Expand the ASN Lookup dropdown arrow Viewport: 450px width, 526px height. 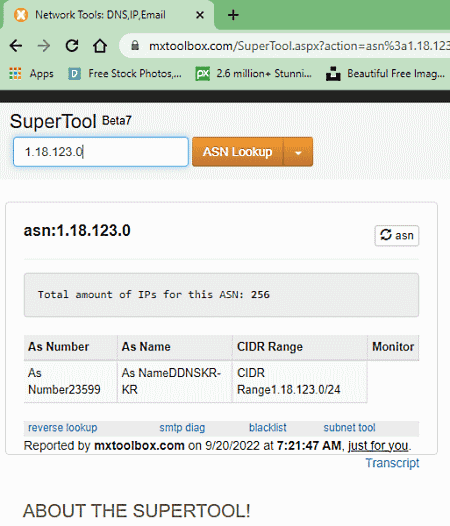pyautogui.click(x=298, y=152)
